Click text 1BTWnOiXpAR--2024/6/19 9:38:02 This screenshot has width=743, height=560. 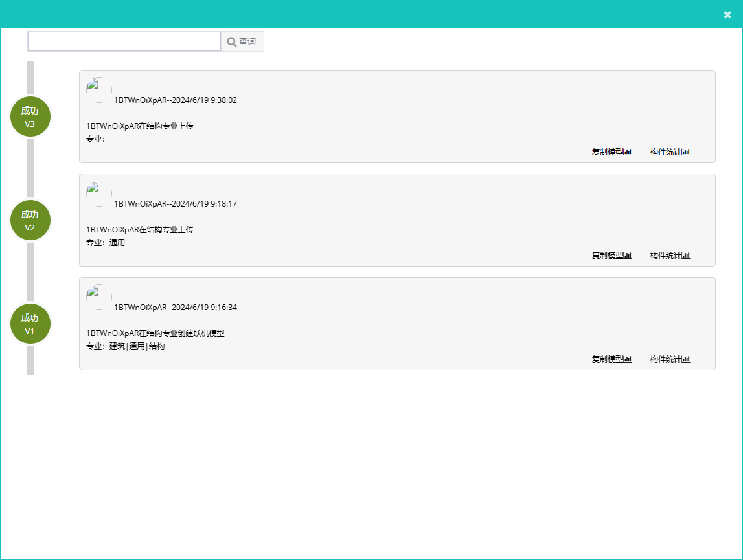pos(176,100)
